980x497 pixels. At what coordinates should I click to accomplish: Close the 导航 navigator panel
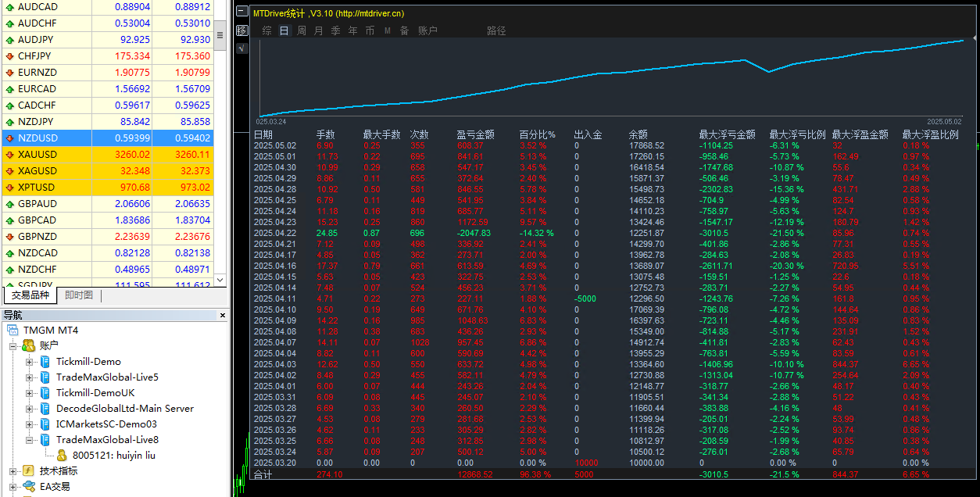(222, 316)
